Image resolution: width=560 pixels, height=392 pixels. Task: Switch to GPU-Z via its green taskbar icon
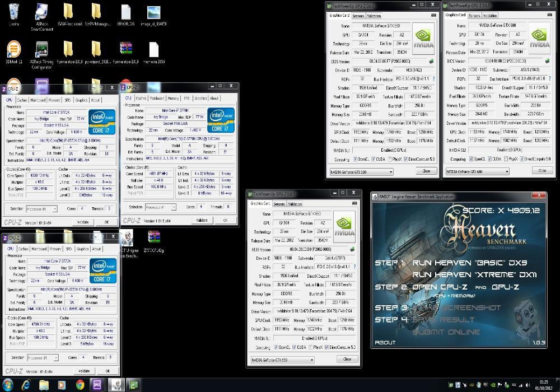click(x=134, y=385)
